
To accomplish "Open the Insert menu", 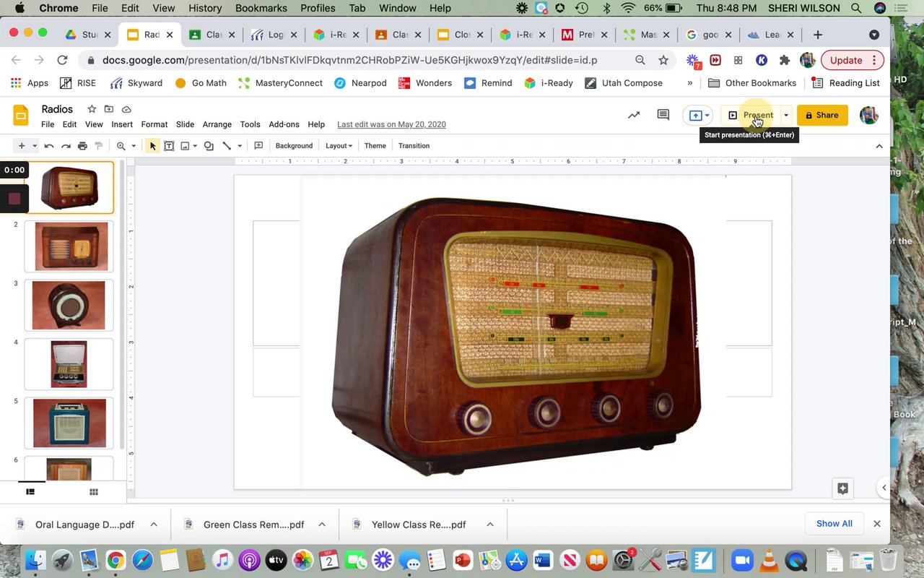I will click(122, 124).
